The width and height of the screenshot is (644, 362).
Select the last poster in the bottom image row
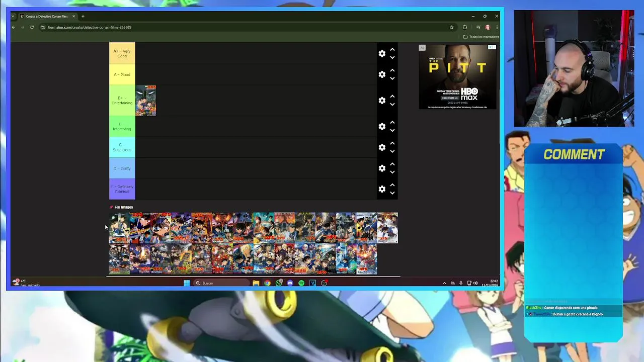pyautogui.click(x=367, y=259)
